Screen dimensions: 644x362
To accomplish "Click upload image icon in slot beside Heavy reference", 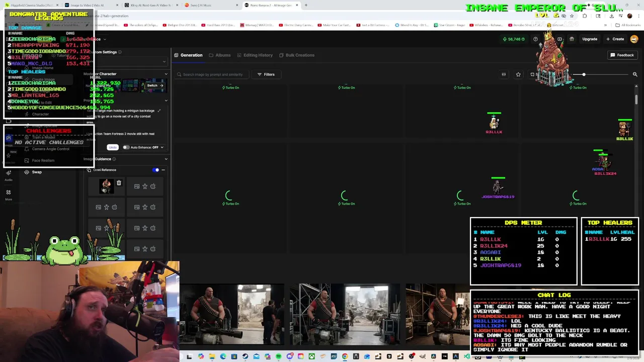I will 137,187.
